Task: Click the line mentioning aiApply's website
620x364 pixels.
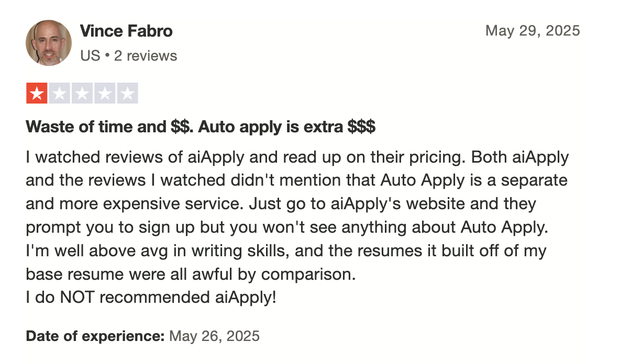Action: click(x=281, y=204)
